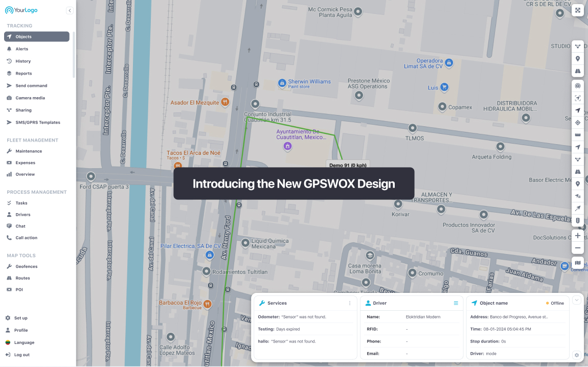The height and width of the screenshot is (367, 588).
Task: Click the YourLogo brand logo
Action: coord(21,10)
